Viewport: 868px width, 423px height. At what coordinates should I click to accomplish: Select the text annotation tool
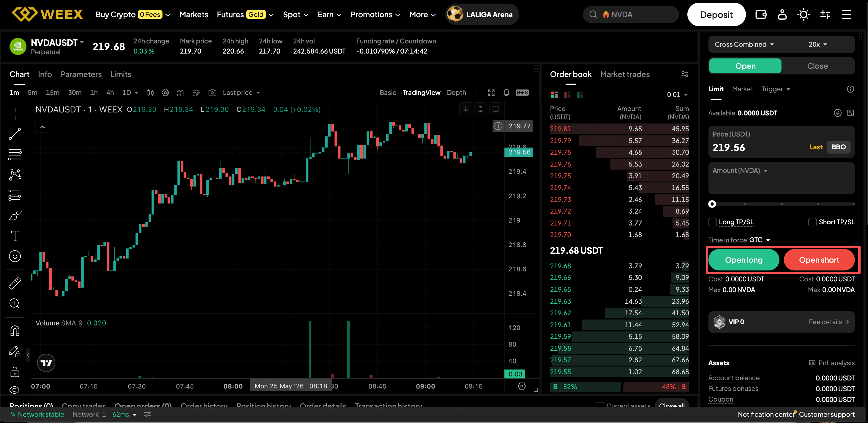tap(15, 236)
